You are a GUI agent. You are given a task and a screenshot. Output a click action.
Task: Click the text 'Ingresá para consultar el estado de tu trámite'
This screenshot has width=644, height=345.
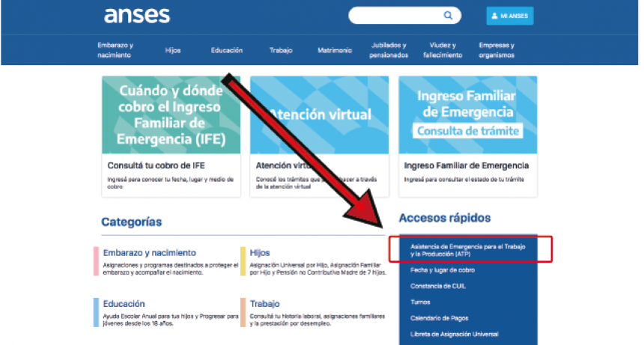pyautogui.click(x=464, y=180)
